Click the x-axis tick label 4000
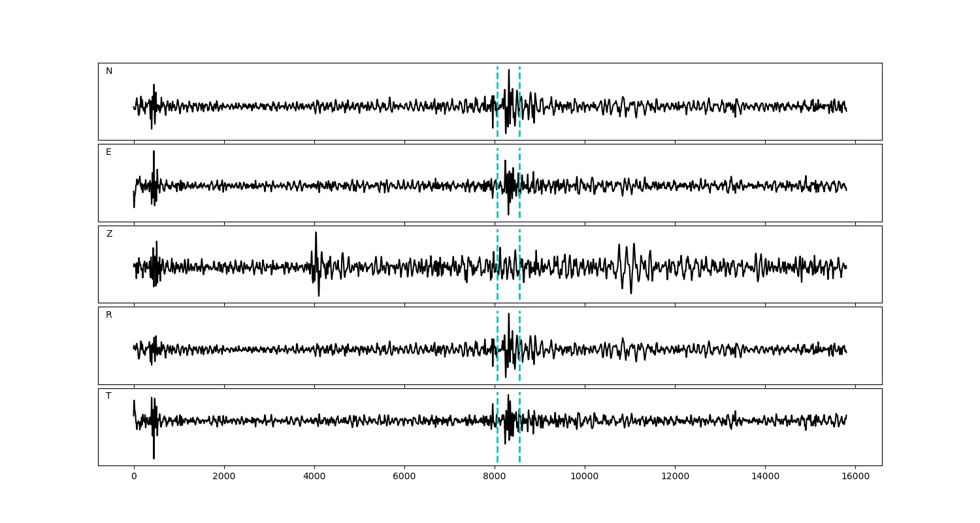 tap(314, 477)
